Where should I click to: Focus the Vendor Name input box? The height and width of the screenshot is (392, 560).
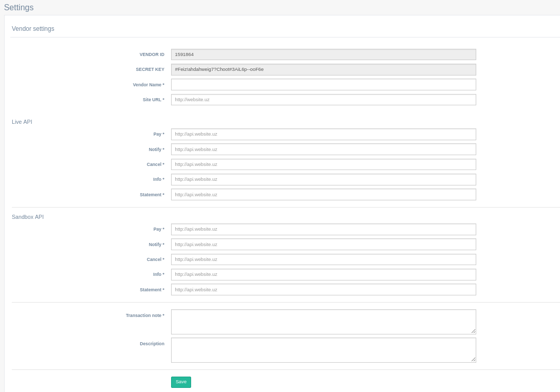(323, 85)
